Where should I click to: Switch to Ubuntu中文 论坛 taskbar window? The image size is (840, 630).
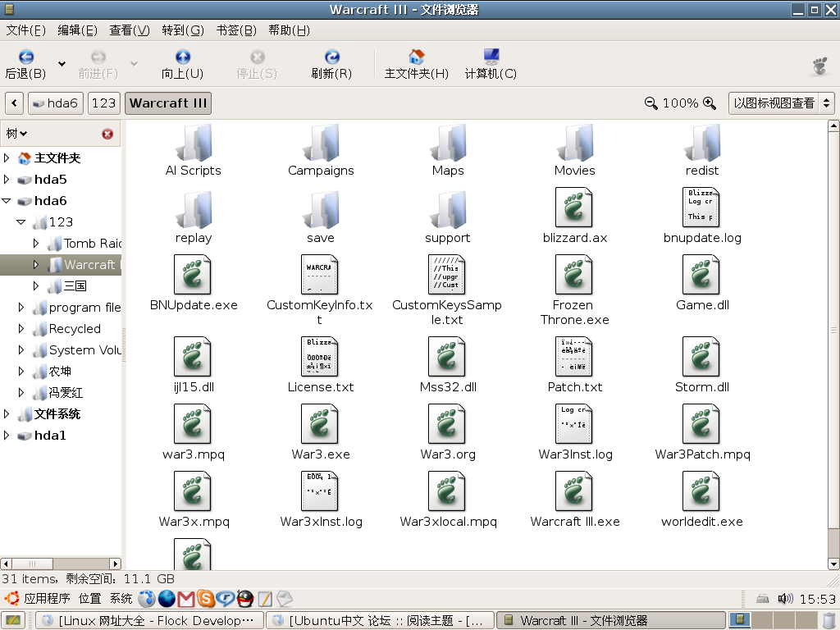tap(379, 620)
